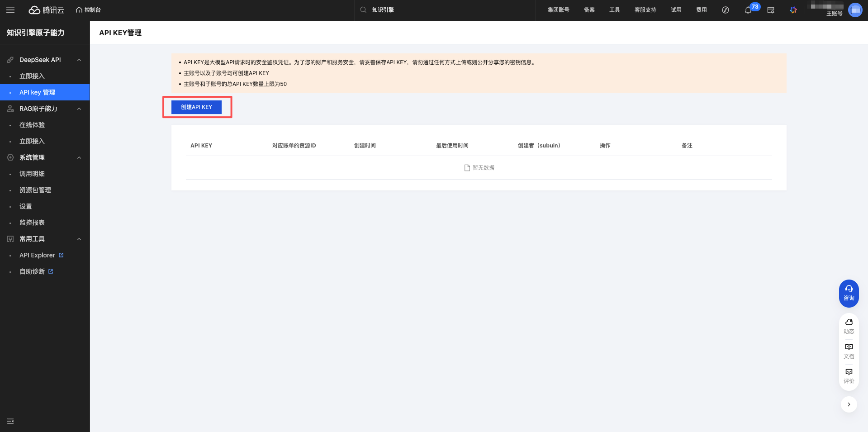868x432 pixels.
Task: Open the 文档 documentation icon
Action: coord(849,350)
